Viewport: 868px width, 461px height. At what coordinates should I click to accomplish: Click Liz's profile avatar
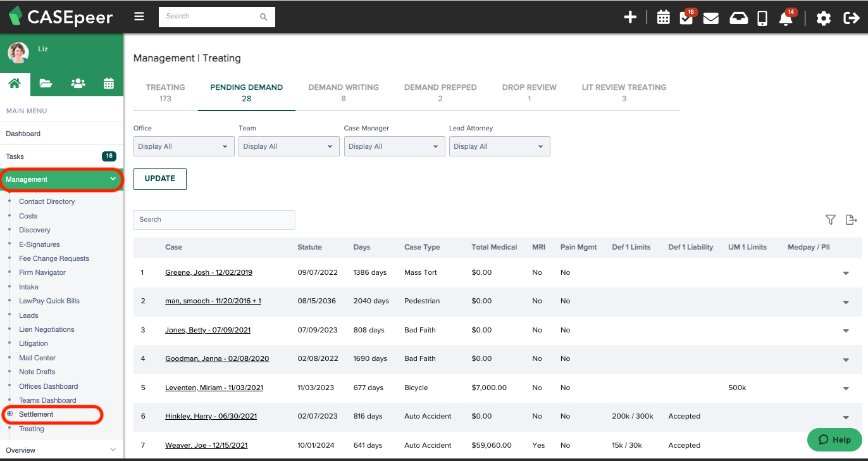18,53
